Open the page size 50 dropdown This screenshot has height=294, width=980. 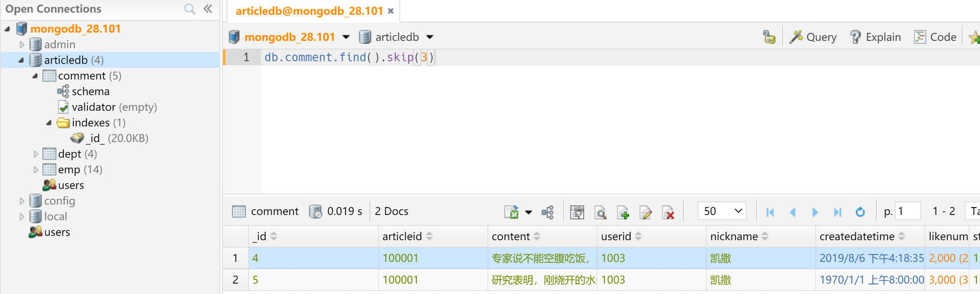(722, 211)
